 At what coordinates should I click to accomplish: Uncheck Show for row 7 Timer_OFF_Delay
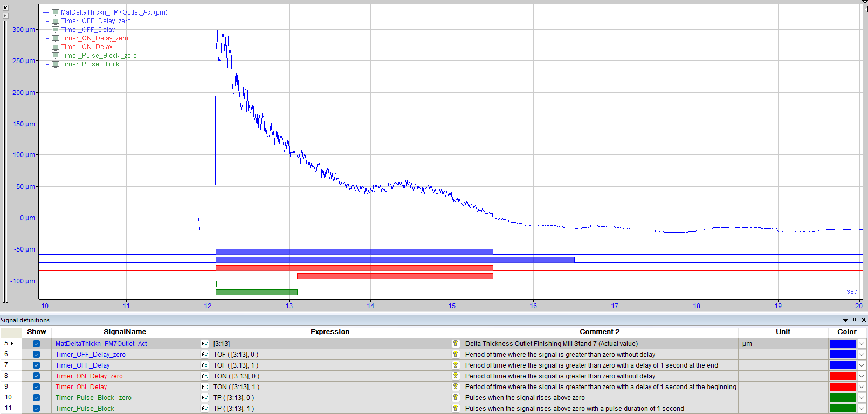36,365
